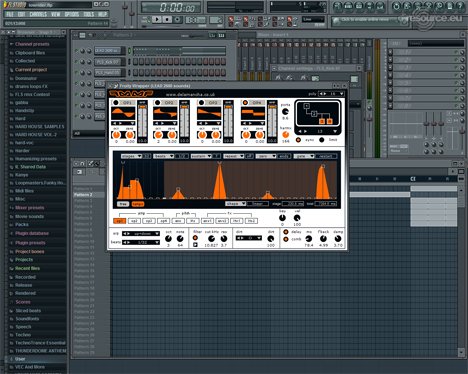Viewport: 468px width, 374px height.
Task: Toggle the comb effect LED
Action: click(286, 239)
